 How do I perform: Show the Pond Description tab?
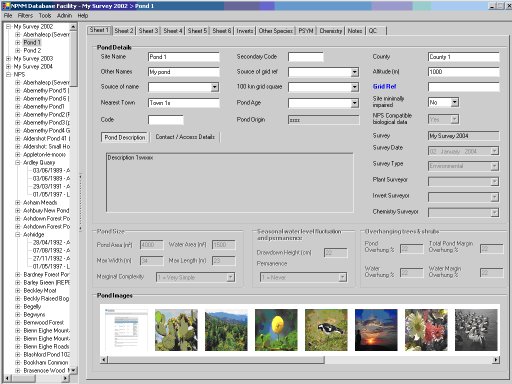pyautogui.click(x=125, y=137)
